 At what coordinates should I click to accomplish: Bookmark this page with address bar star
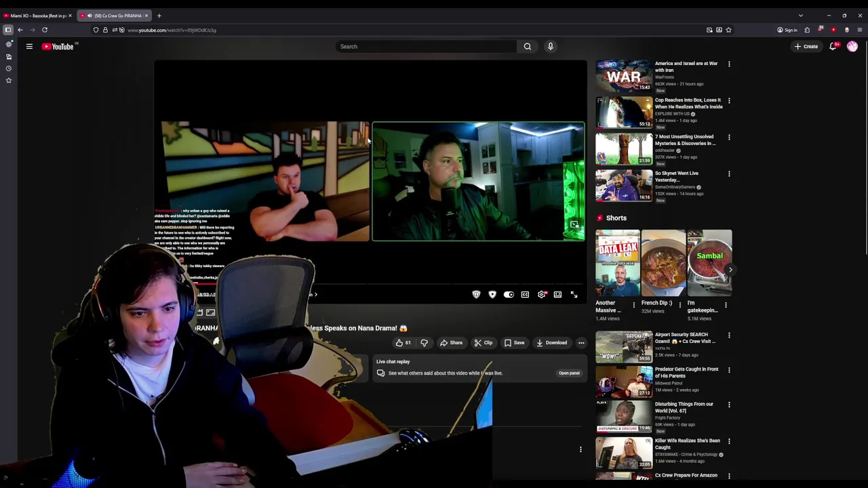click(728, 30)
